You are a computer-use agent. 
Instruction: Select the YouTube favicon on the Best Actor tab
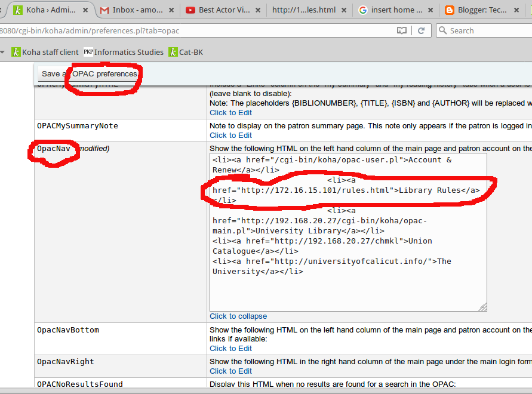pos(190,10)
